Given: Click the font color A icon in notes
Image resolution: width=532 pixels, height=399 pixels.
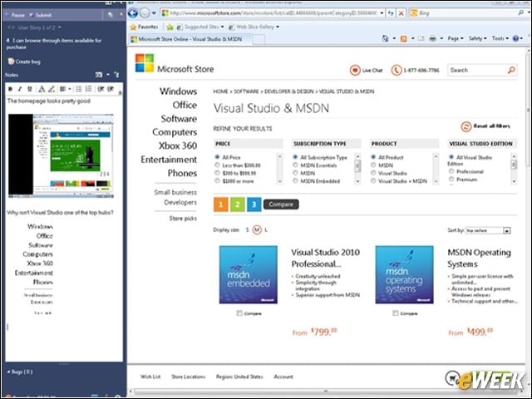Looking at the screenshot, I should tap(42, 89).
